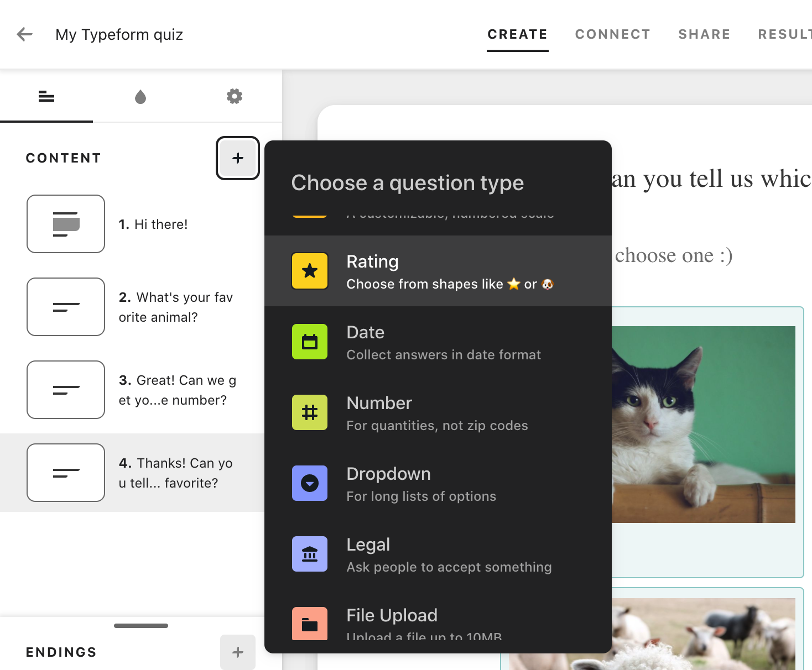Select question 3 'Great! Can we get'

tap(178, 390)
